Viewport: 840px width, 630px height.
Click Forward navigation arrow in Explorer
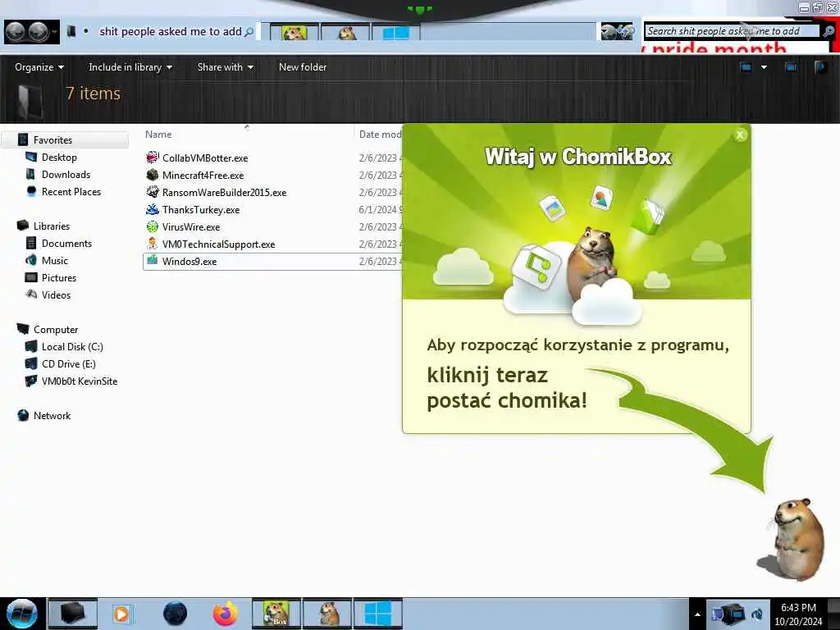point(38,32)
